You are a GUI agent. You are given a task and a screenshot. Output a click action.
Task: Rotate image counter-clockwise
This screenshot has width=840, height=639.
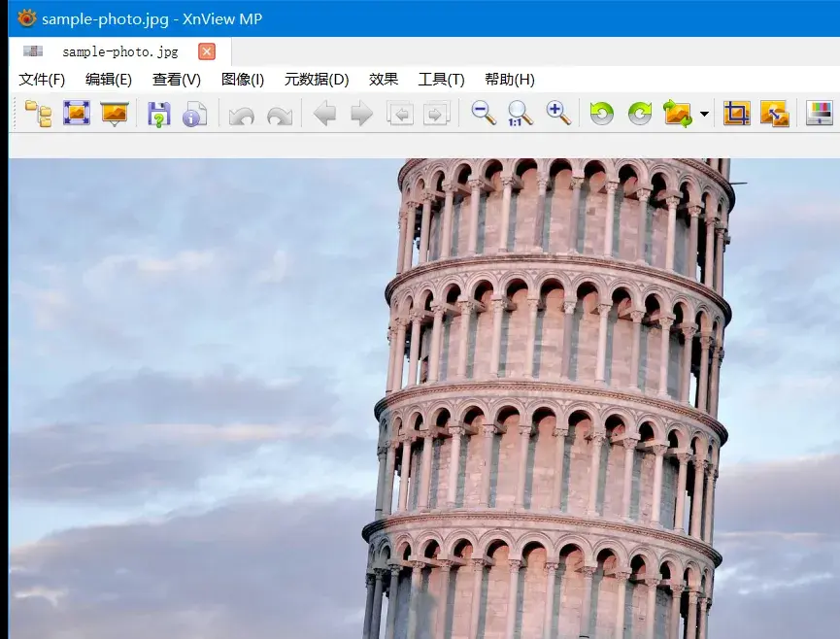602,114
